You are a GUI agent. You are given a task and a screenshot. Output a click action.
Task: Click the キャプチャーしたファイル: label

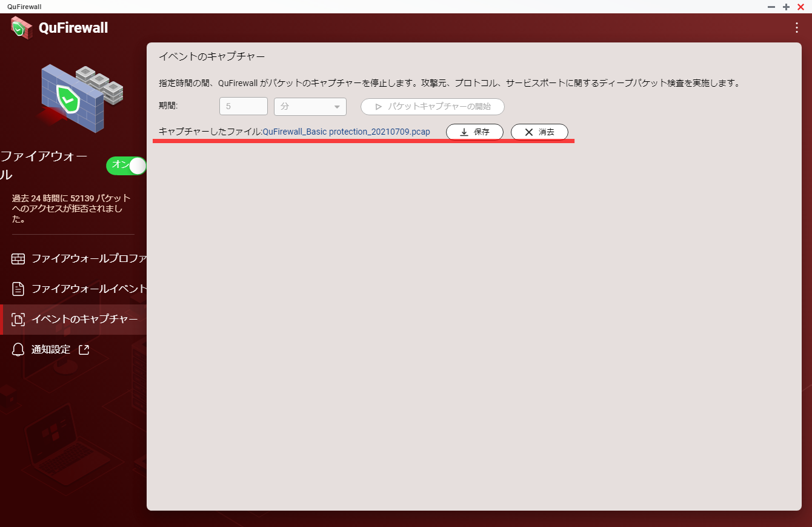[210, 132]
